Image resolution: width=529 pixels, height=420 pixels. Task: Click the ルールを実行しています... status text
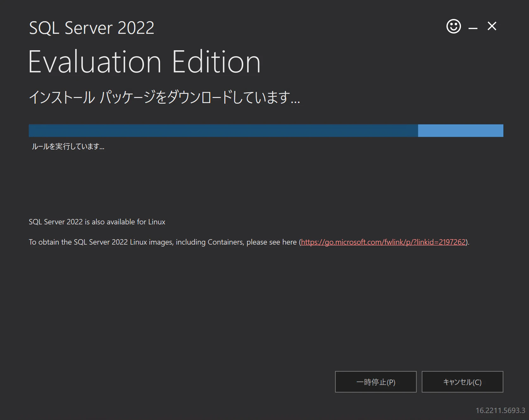coord(68,146)
